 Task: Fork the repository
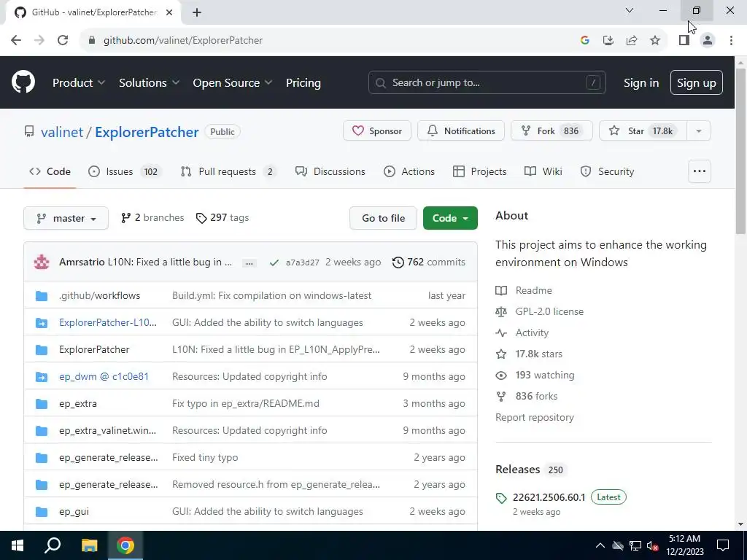pos(551,131)
